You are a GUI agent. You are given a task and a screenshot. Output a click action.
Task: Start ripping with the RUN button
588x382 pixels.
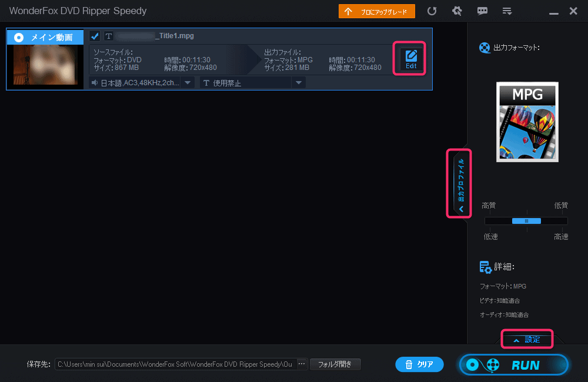(x=513, y=365)
